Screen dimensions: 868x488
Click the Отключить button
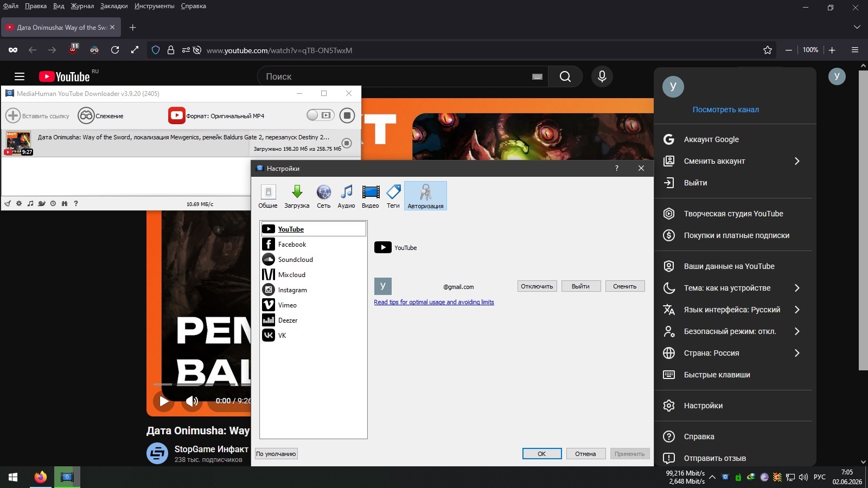tap(537, 286)
